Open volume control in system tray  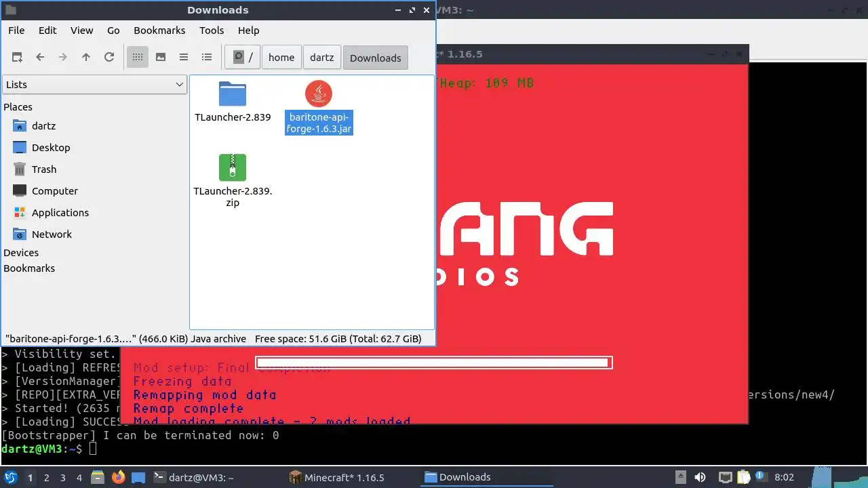[701, 477]
